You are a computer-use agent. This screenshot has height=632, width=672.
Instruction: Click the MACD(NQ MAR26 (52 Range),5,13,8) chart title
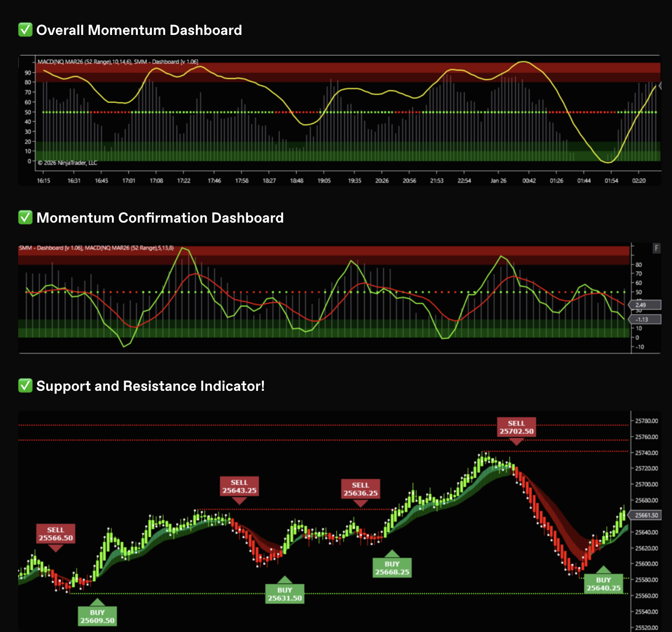pos(129,248)
